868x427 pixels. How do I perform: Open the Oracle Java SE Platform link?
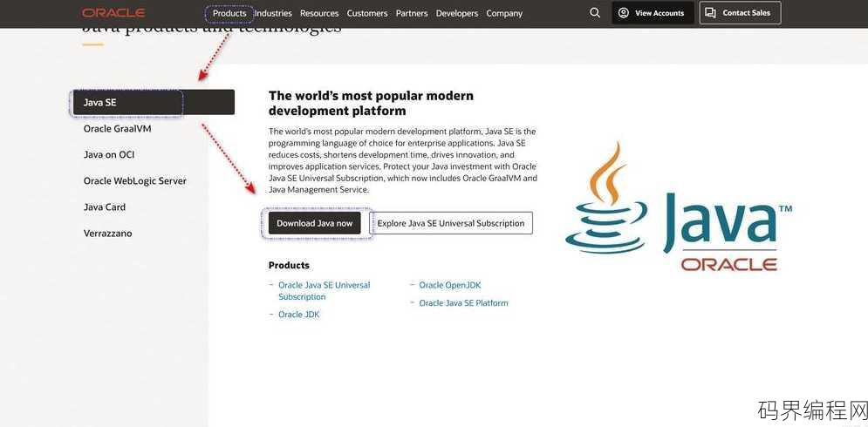coord(463,303)
